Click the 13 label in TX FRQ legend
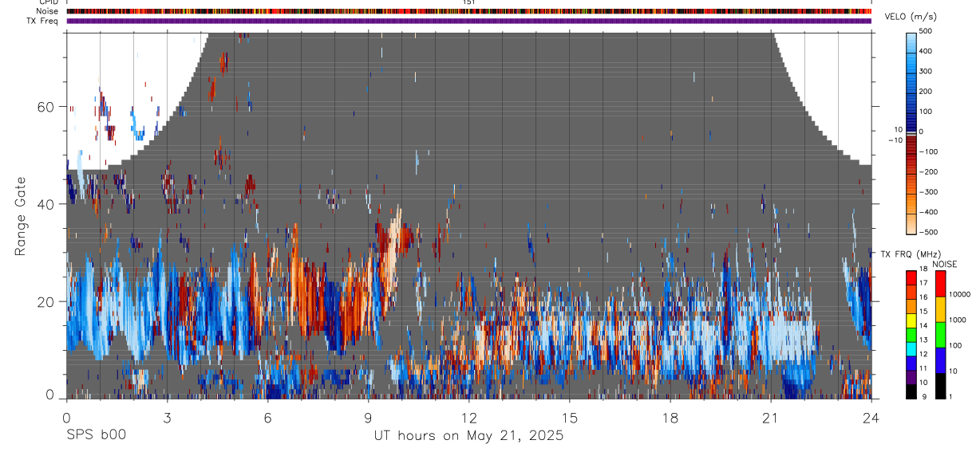 coord(923,340)
